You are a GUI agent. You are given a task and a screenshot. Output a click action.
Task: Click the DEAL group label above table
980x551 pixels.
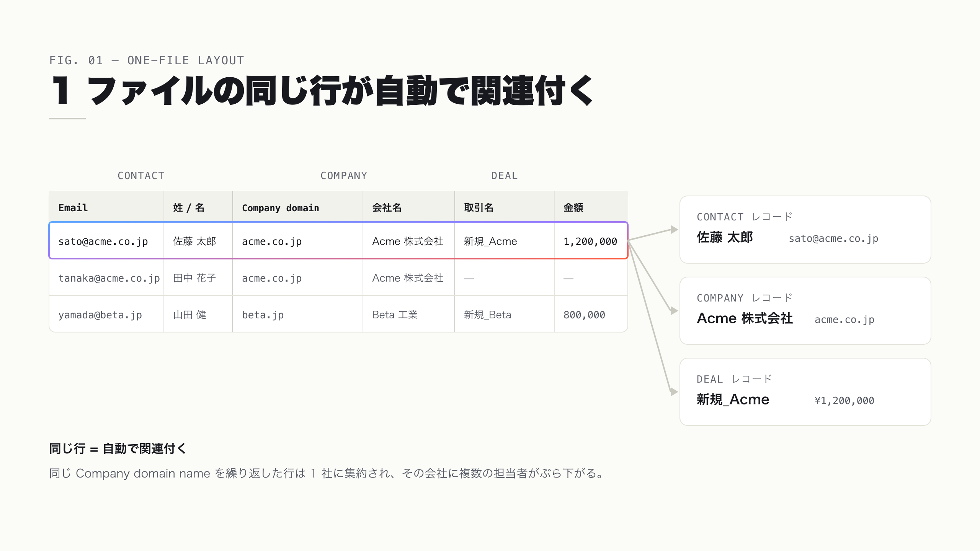click(x=505, y=176)
